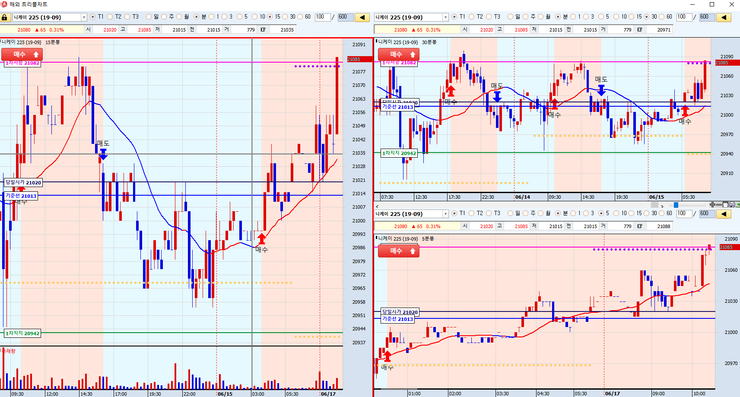Click the 06/15 date marker on the 15-minute chart time axis
Viewport: 740px width, 397px height.
coord(225,394)
